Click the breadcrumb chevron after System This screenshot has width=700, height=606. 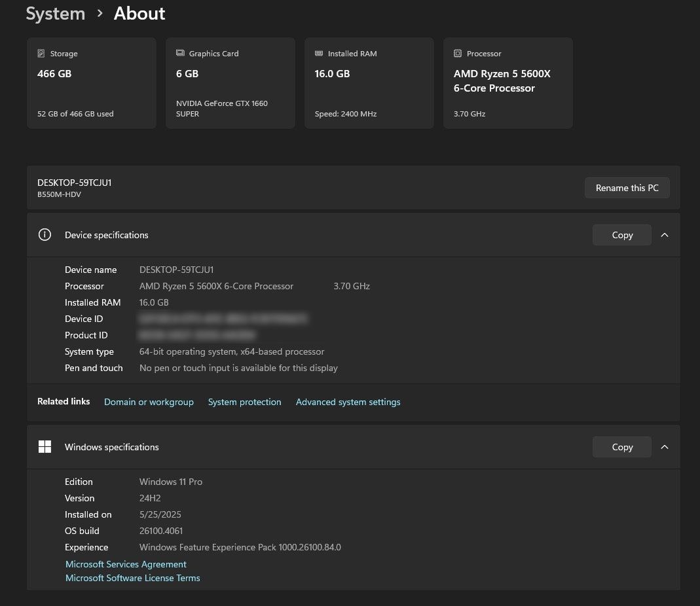tap(100, 13)
